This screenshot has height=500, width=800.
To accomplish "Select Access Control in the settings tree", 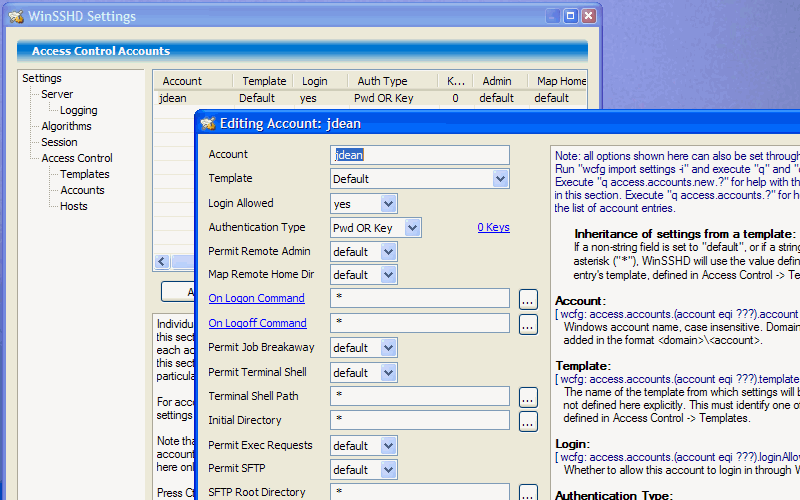I will click(x=77, y=158).
